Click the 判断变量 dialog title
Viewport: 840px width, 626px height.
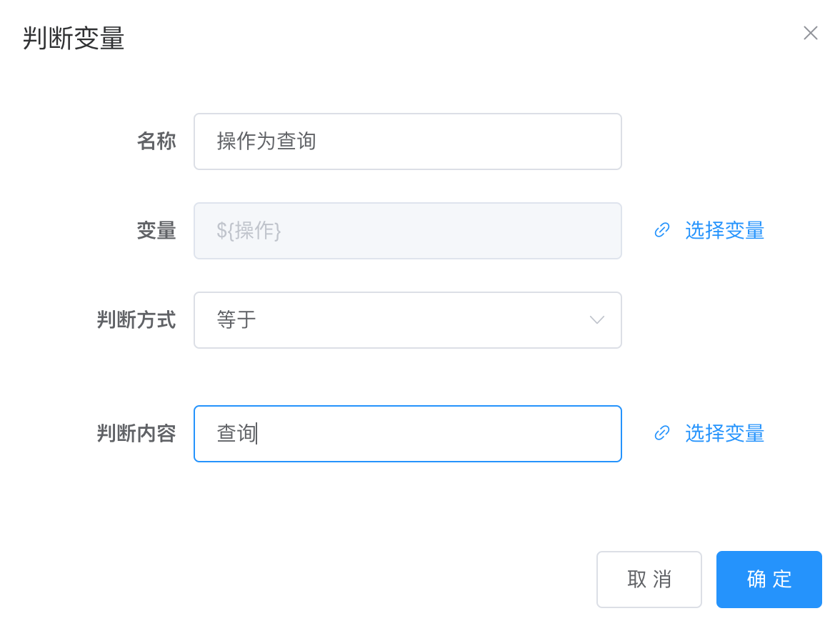click(x=74, y=39)
